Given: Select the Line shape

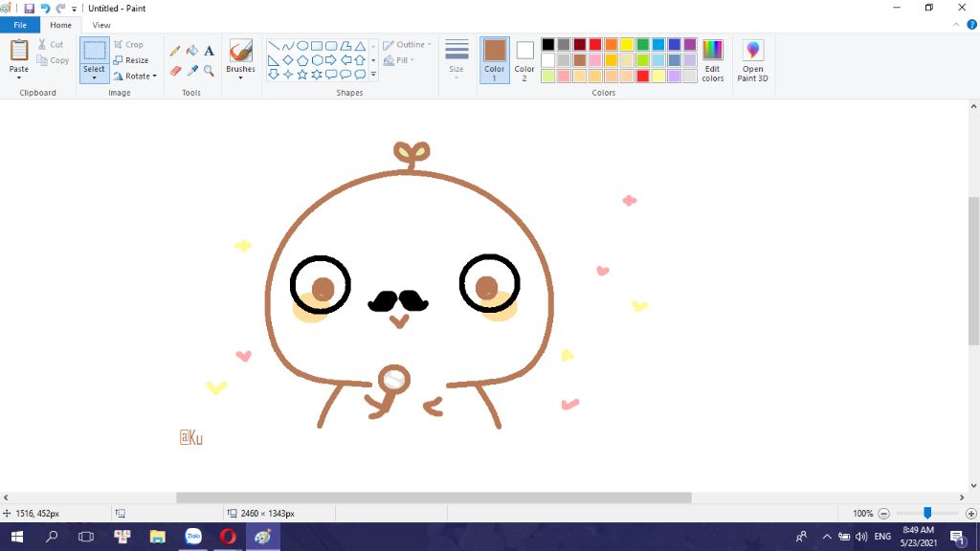Looking at the screenshot, I should pyautogui.click(x=274, y=46).
